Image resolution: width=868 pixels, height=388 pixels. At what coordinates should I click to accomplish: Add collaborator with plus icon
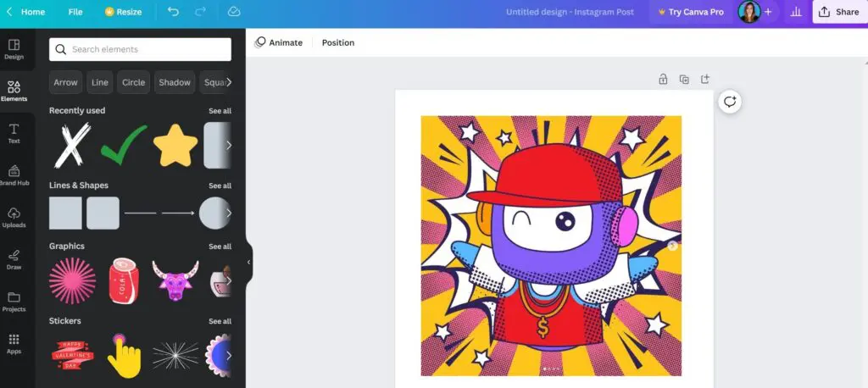(768, 12)
